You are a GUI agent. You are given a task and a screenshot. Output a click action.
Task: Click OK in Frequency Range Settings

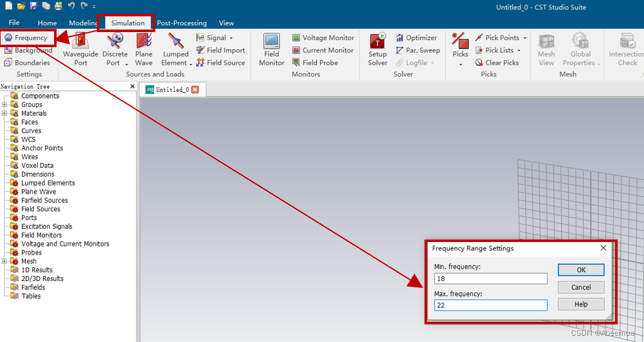[581, 270]
